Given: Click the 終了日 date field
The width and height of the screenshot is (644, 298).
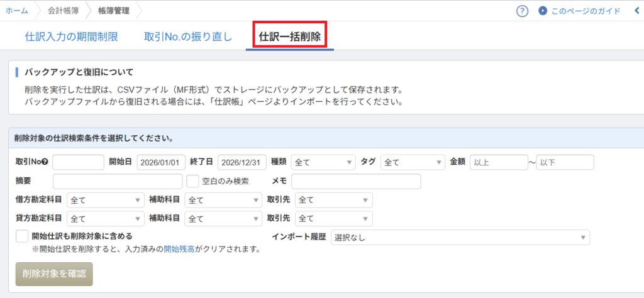Looking at the screenshot, I should pyautogui.click(x=242, y=162).
